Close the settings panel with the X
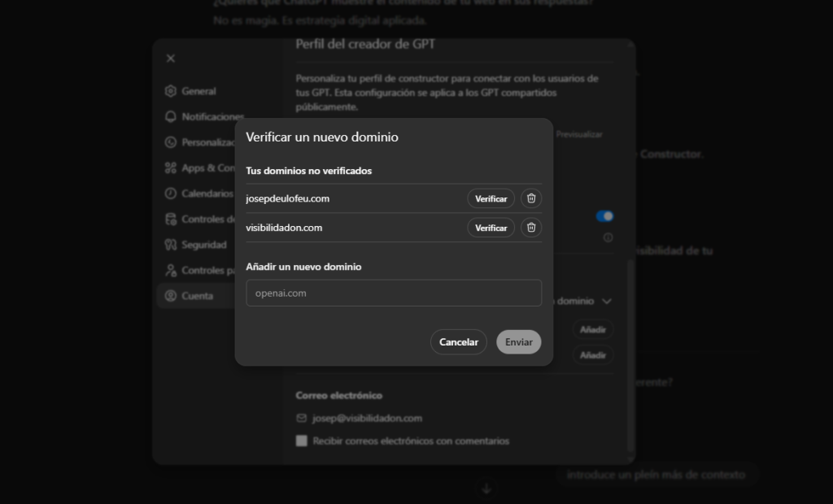Screen dimensions: 833x504 point(171,59)
